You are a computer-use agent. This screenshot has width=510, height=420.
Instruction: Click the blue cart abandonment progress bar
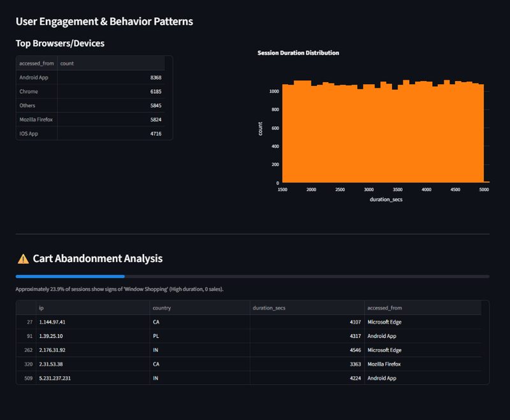pyautogui.click(x=70, y=277)
